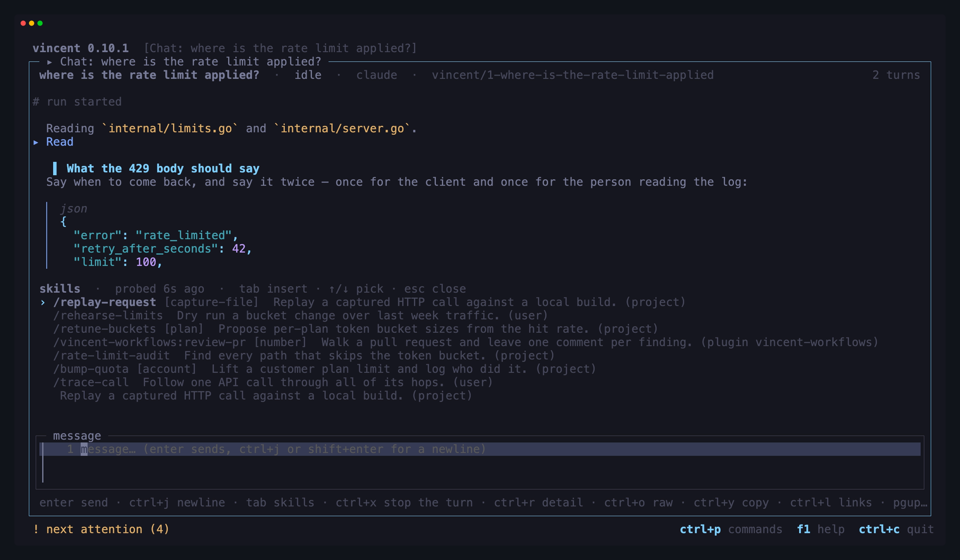Click the 'esc close' hint in skills header
The image size is (960, 560).
[x=435, y=289]
